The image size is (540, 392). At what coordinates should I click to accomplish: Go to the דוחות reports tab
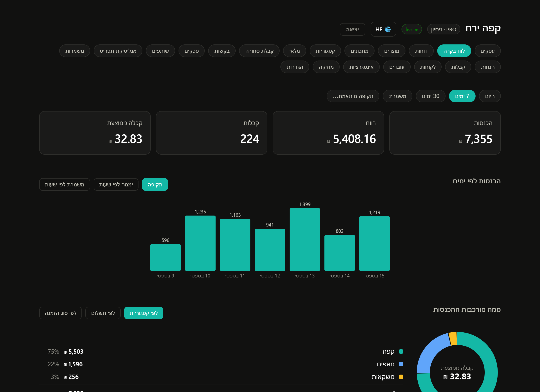coord(421,51)
